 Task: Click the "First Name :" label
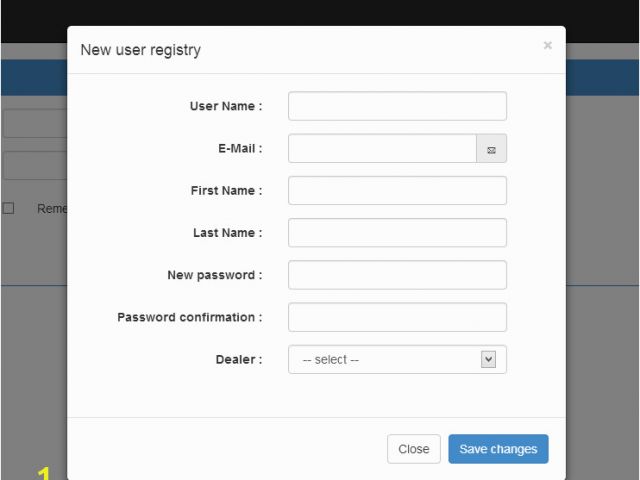[x=226, y=191]
